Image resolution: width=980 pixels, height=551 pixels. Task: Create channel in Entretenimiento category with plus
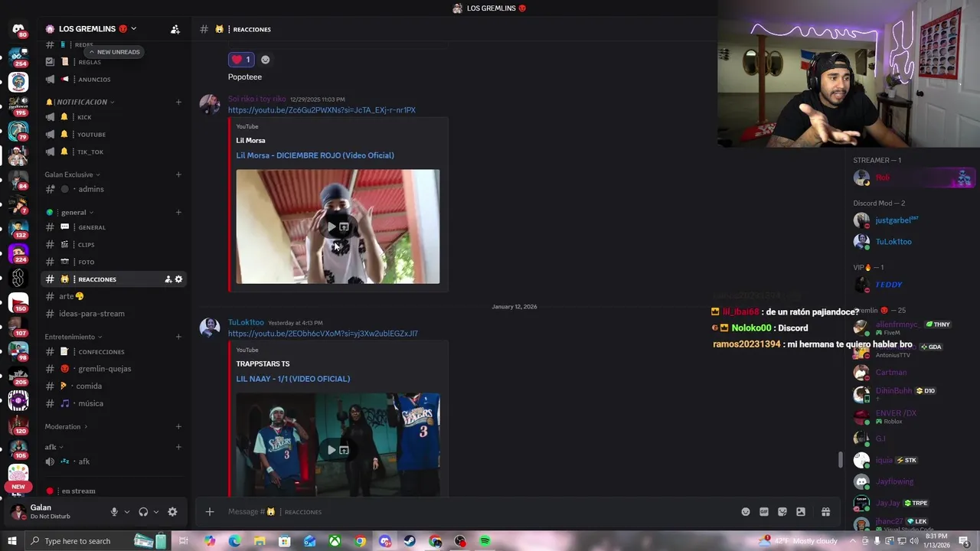pos(178,337)
